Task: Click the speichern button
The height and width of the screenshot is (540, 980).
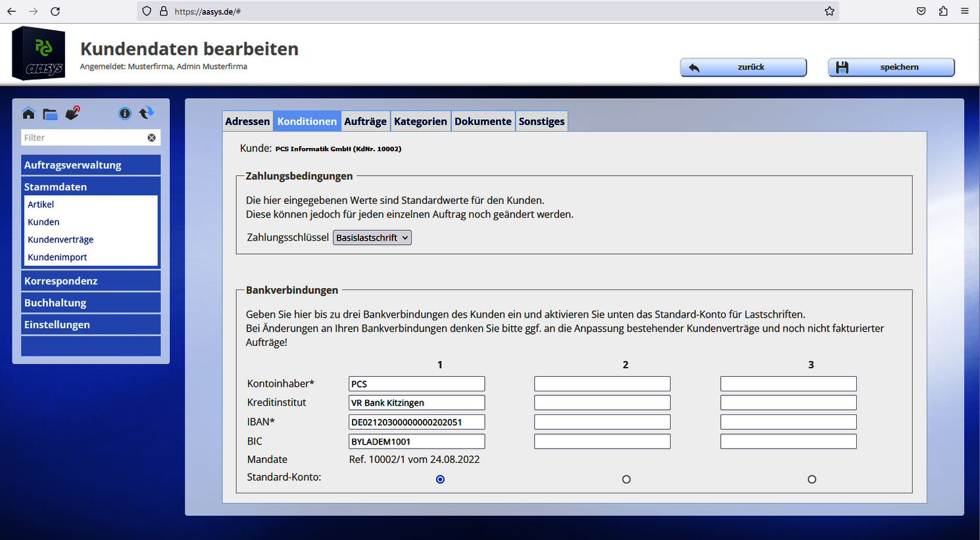Action: [x=891, y=67]
